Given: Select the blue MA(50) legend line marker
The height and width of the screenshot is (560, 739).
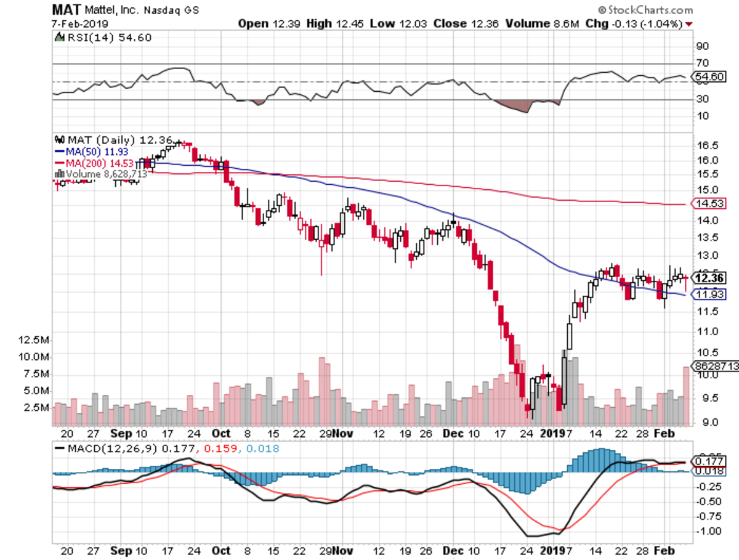Looking at the screenshot, I should (60, 152).
